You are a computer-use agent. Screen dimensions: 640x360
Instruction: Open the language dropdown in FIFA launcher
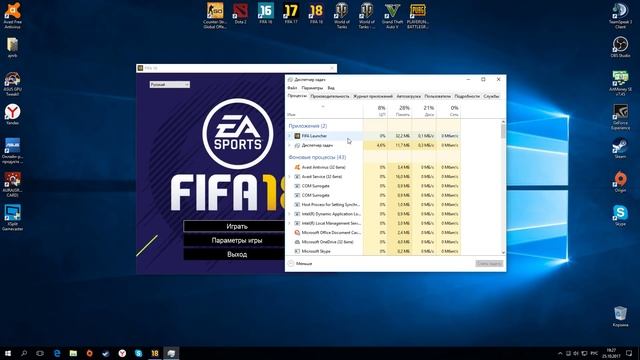(x=169, y=84)
